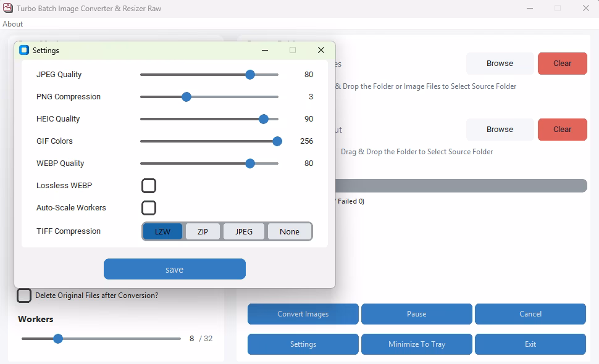Adjust the PNG Compression slider
This screenshot has height=364, width=599.
coord(209,96)
